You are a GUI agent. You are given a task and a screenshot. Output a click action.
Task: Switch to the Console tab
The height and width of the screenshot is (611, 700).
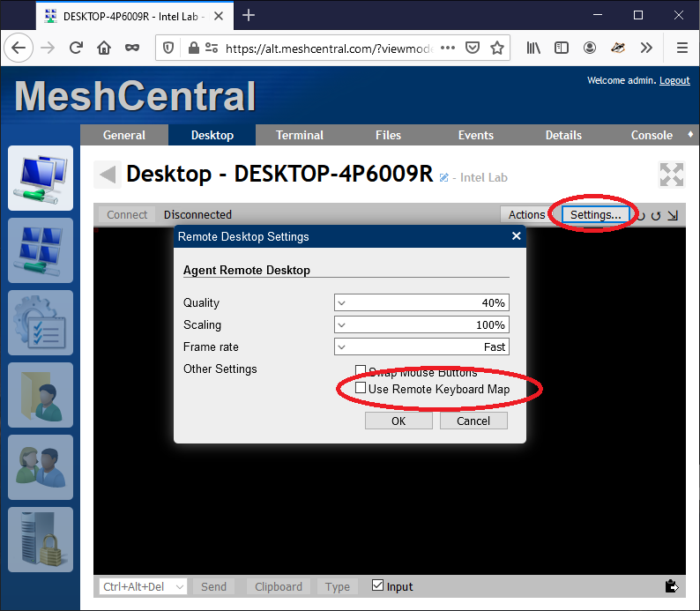(x=652, y=135)
